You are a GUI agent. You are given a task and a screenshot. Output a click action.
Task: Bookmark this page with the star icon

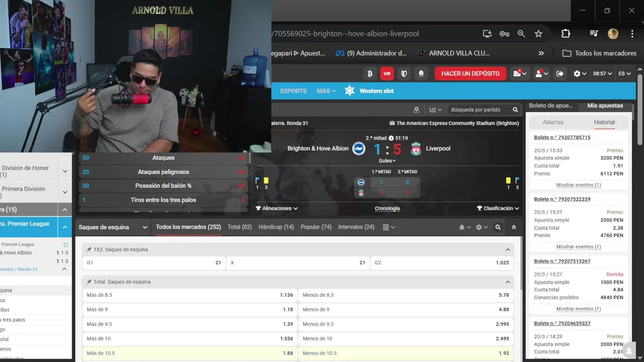click(x=538, y=34)
